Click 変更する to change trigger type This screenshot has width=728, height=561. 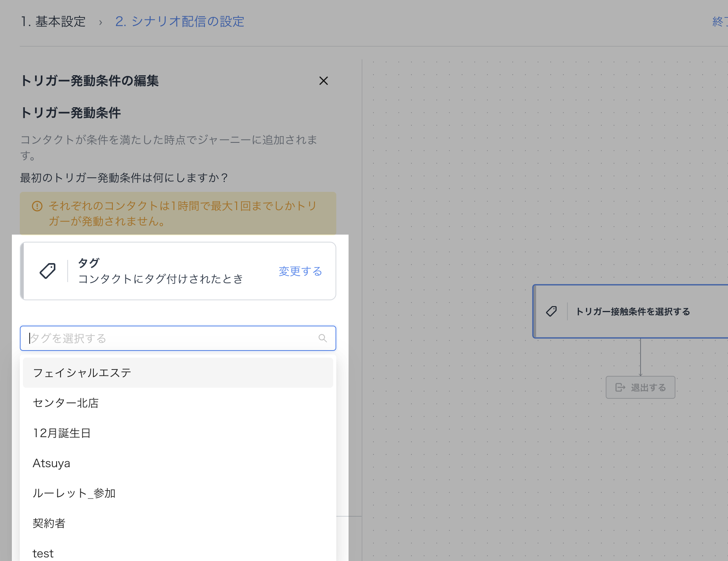tap(300, 271)
